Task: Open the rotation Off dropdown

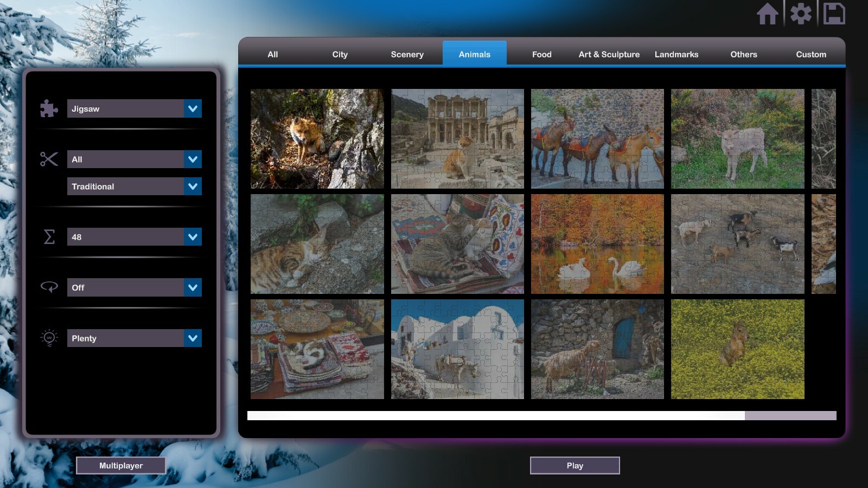Action: click(134, 287)
